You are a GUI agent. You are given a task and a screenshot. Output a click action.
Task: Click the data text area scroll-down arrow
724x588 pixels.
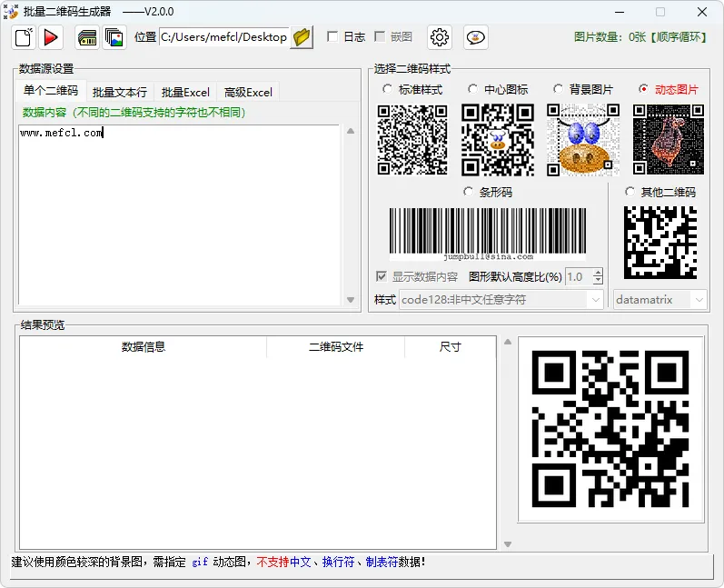(351, 300)
